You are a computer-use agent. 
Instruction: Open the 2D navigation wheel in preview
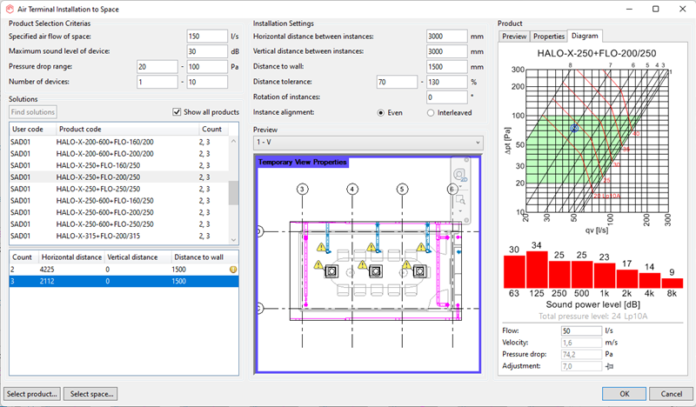click(459, 174)
